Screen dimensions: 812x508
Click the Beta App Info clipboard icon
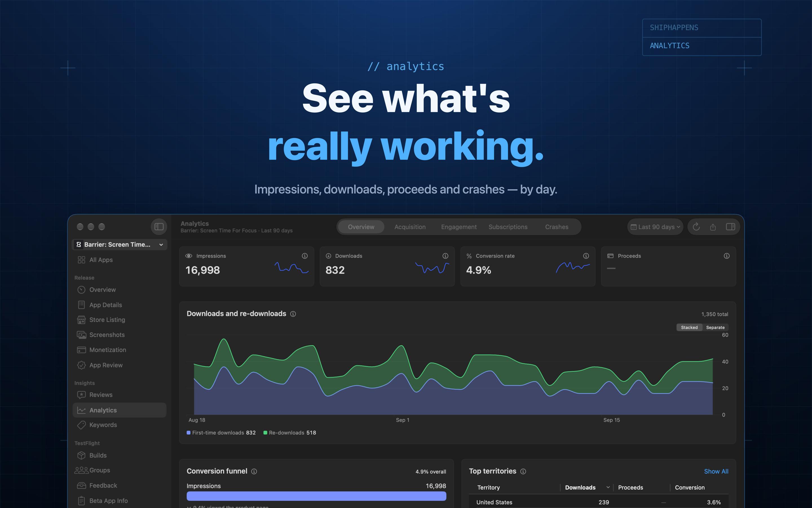click(81, 501)
